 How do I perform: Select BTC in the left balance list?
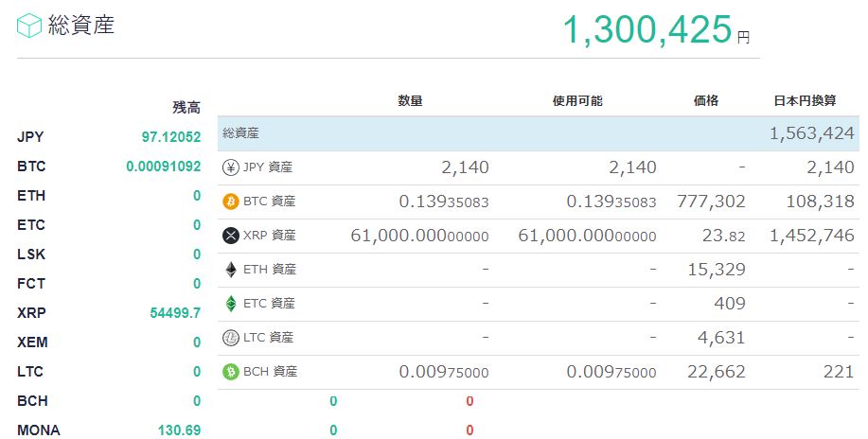coord(31,167)
